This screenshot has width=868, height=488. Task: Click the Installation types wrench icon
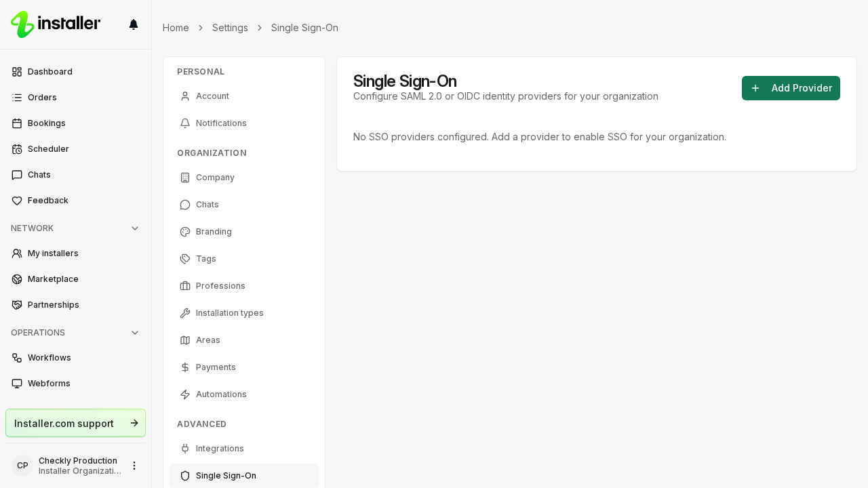tap(185, 313)
